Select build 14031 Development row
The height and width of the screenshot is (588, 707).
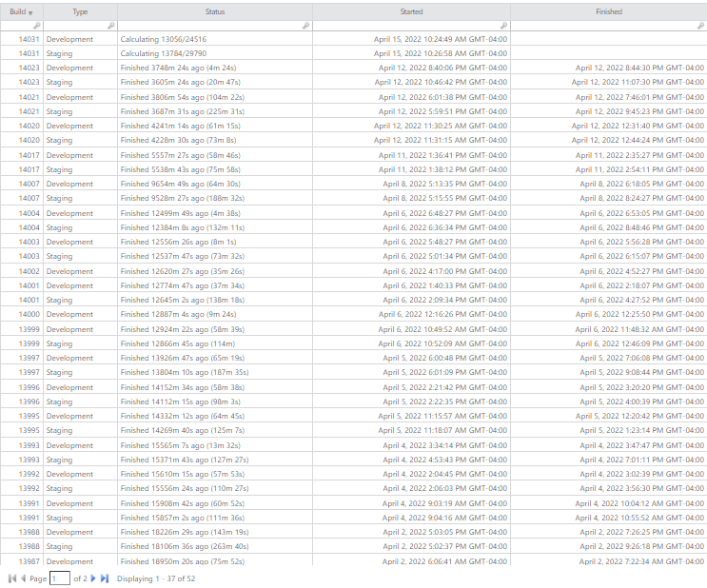coord(354,39)
